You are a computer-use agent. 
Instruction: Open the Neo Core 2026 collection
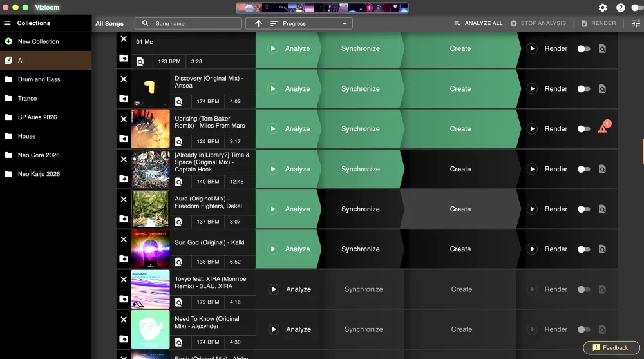click(x=46, y=155)
